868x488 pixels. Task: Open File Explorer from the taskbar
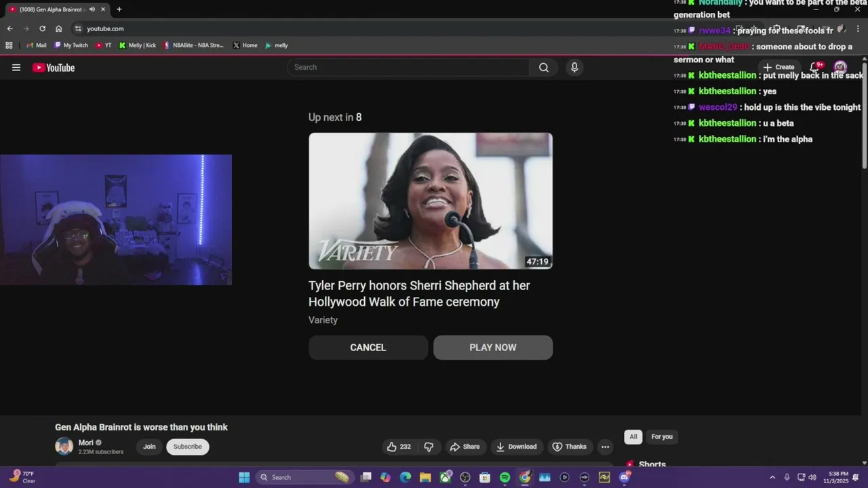(x=425, y=477)
